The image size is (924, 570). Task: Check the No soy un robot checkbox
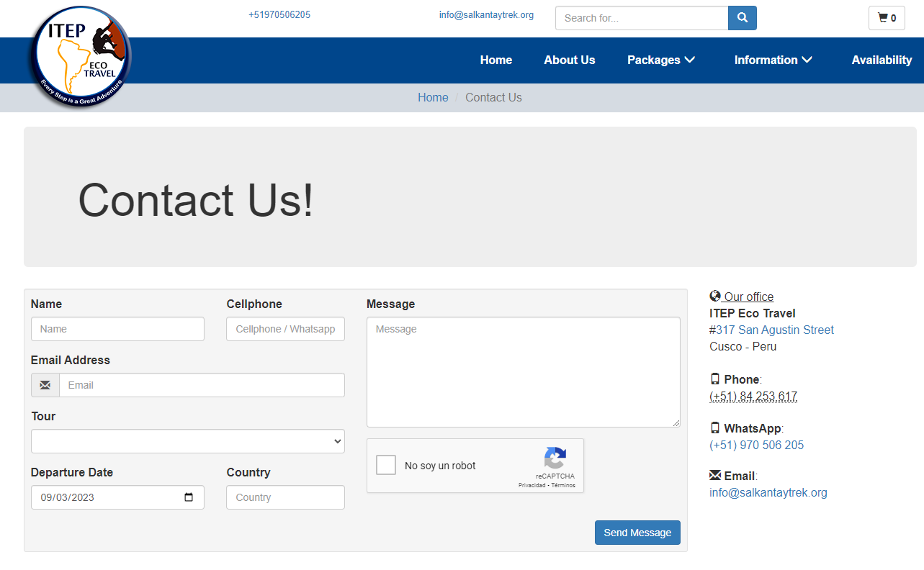386,465
